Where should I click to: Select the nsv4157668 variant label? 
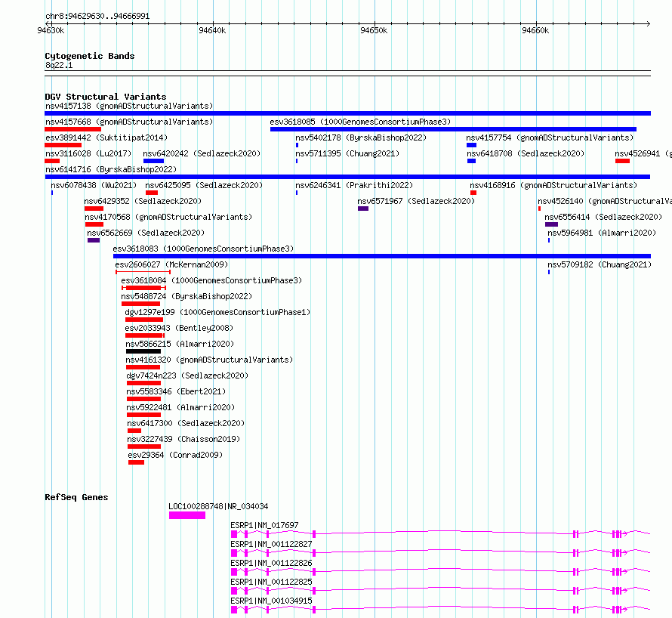[129, 122]
